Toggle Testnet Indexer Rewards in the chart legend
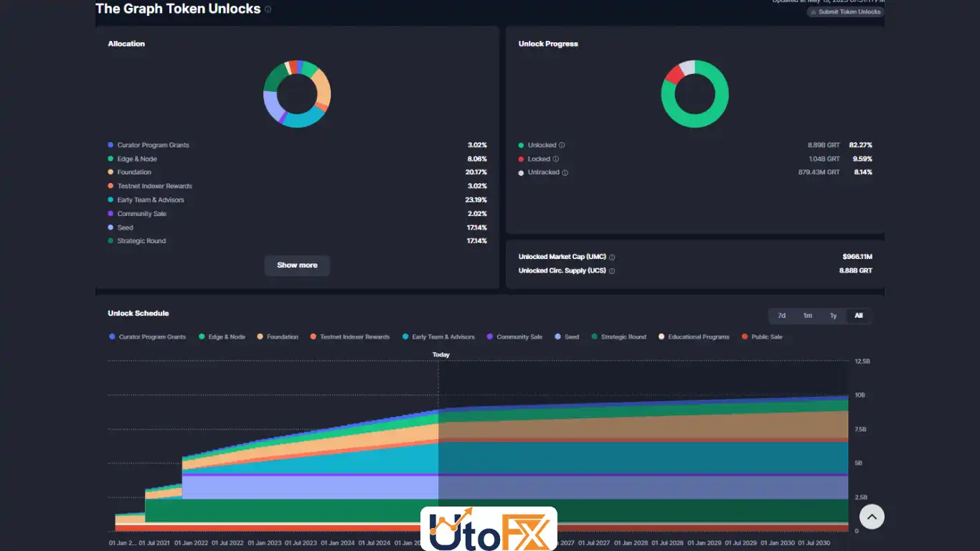 point(350,336)
